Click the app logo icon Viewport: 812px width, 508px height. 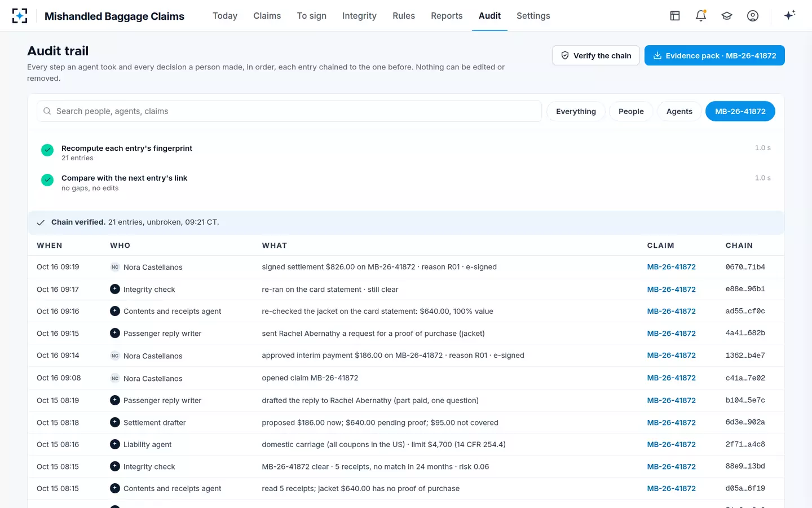point(20,16)
